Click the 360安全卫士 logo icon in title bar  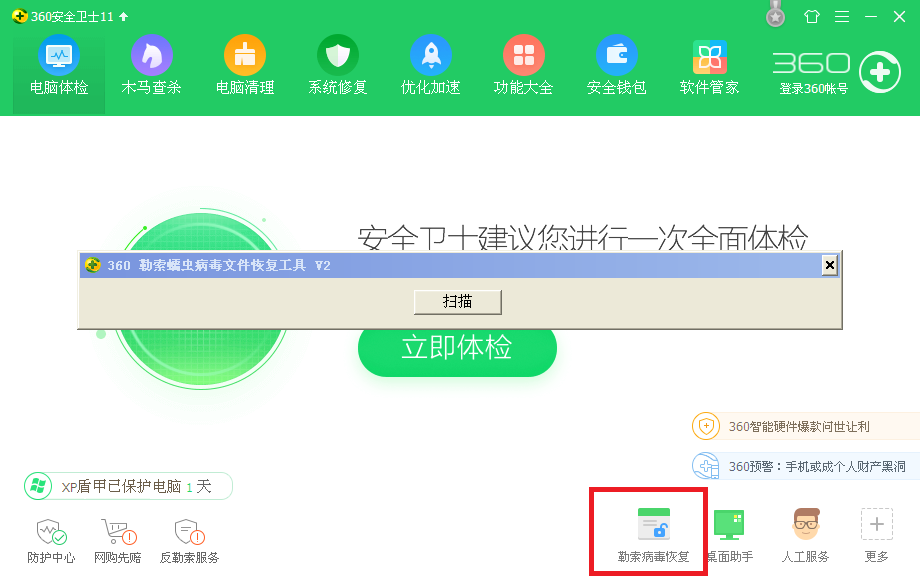coord(19,16)
